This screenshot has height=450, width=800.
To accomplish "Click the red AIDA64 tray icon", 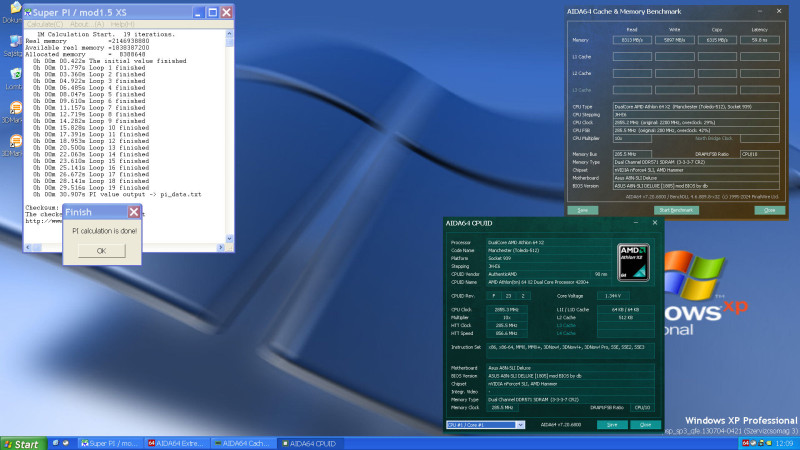I will (x=745, y=444).
